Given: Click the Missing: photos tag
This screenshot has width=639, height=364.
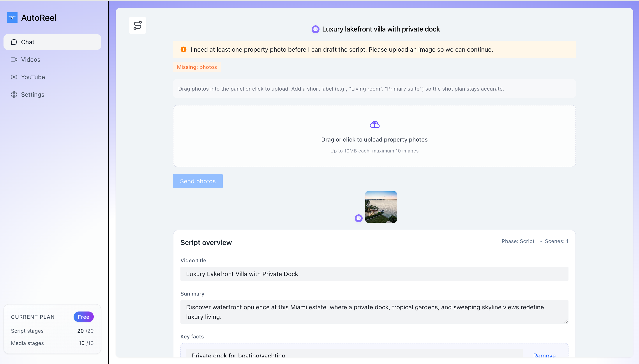Looking at the screenshot, I should [197, 67].
